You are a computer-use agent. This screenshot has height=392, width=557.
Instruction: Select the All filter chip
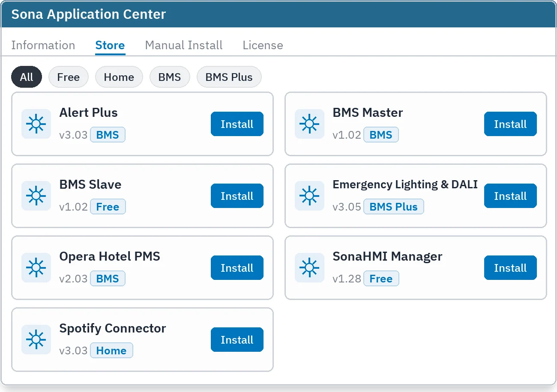pyautogui.click(x=27, y=77)
